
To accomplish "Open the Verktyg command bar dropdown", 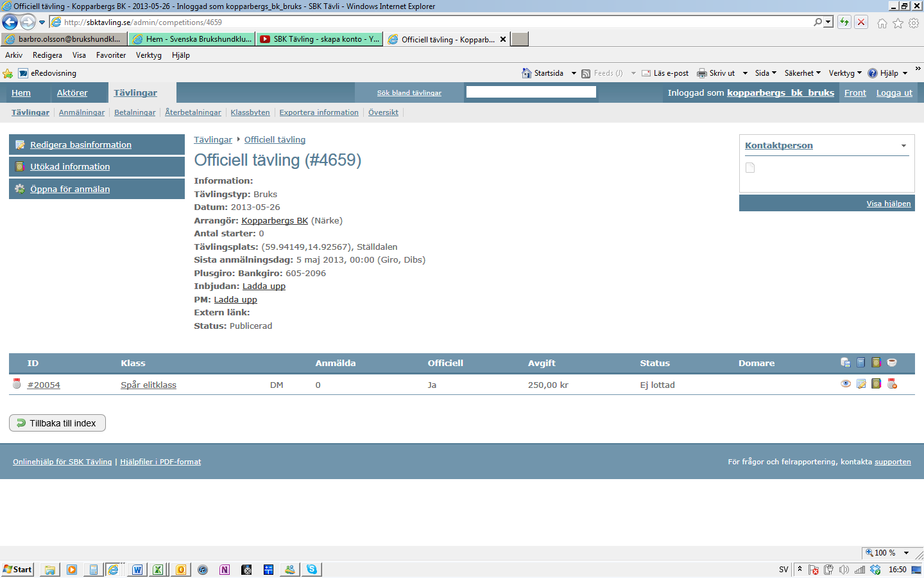I will coord(845,73).
